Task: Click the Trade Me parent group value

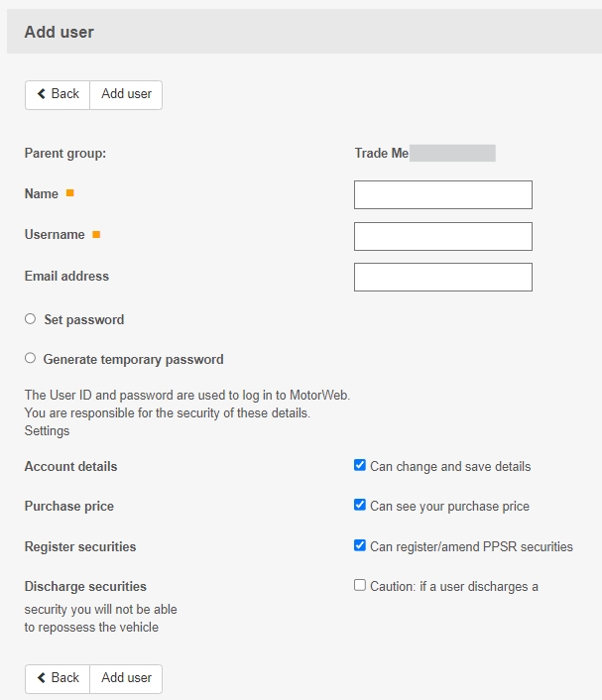Action: coord(382,154)
